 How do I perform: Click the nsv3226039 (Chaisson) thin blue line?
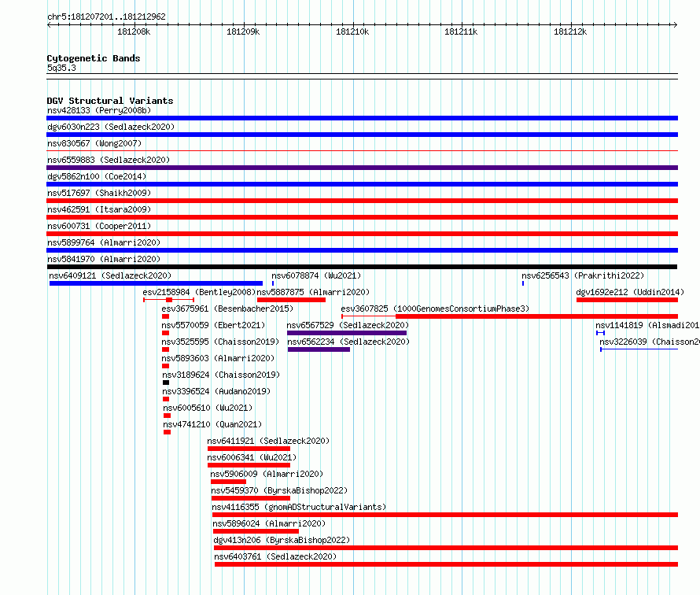[x=639, y=349]
